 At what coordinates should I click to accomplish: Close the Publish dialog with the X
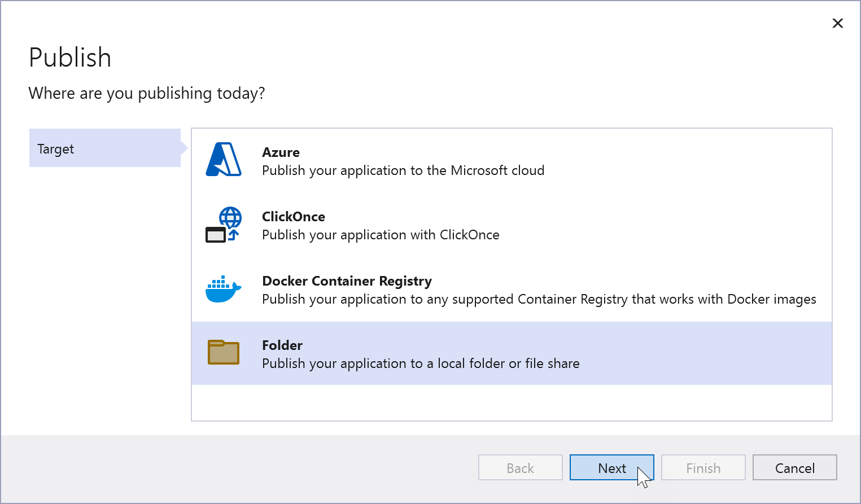tap(838, 23)
